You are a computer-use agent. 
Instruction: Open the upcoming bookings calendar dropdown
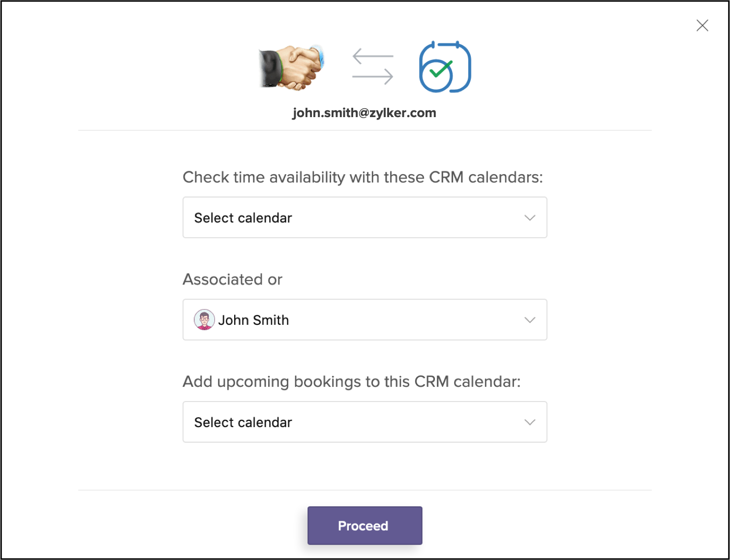click(364, 422)
